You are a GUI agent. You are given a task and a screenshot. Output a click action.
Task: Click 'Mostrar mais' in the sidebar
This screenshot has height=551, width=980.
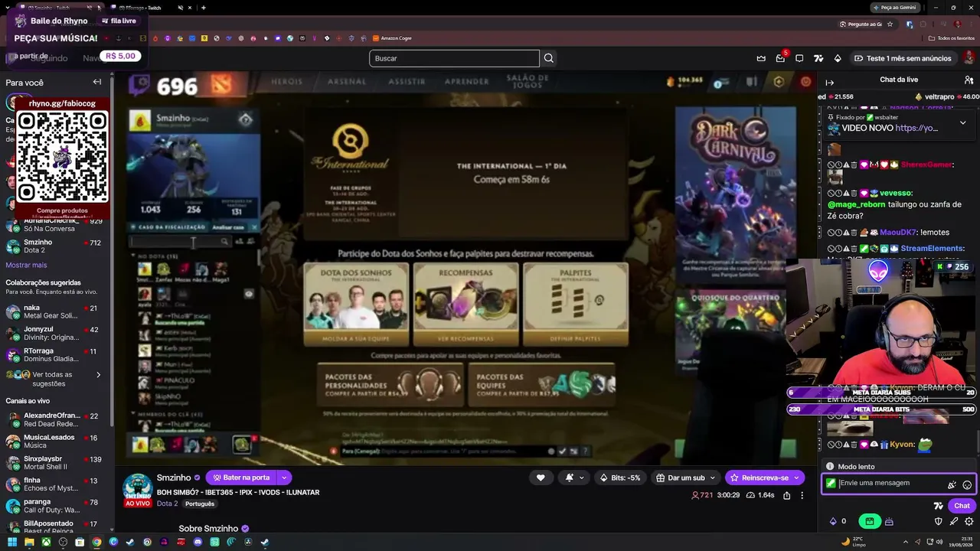point(26,265)
